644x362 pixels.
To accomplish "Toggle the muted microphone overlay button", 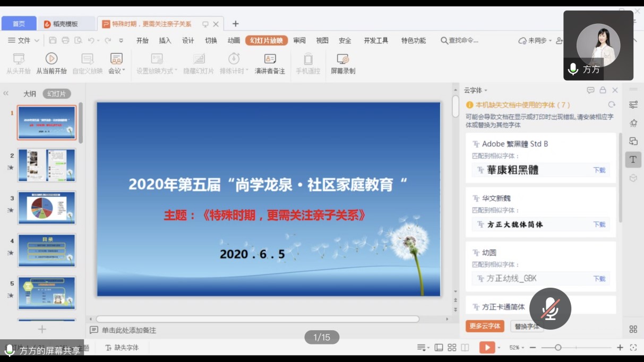I will click(550, 308).
